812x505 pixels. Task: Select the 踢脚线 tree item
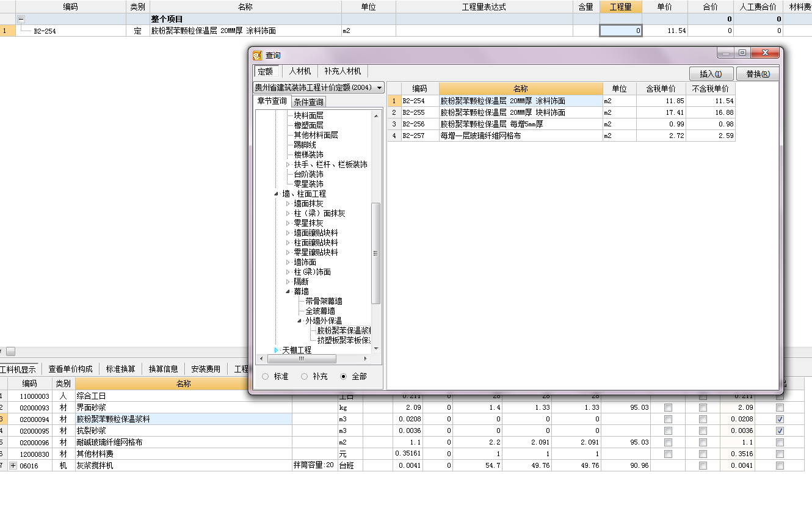(x=305, y=145)
